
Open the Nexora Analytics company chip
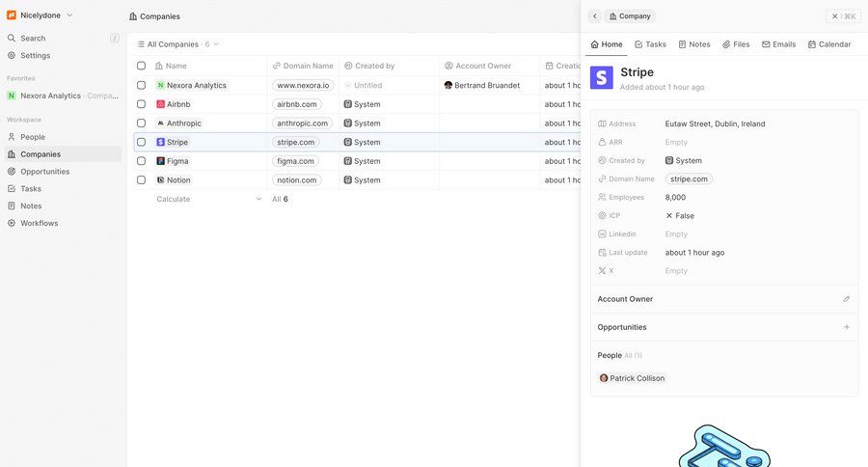(192, 85)
